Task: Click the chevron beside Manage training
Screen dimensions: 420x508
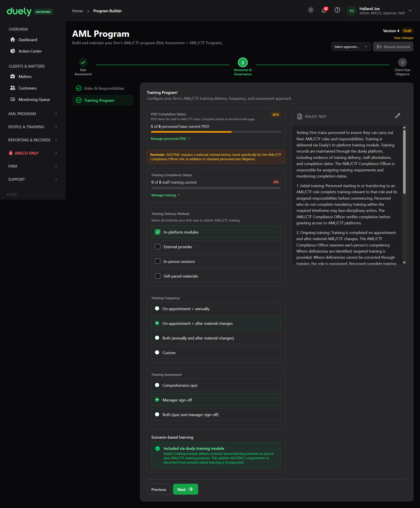Action: tap(179, 195)
